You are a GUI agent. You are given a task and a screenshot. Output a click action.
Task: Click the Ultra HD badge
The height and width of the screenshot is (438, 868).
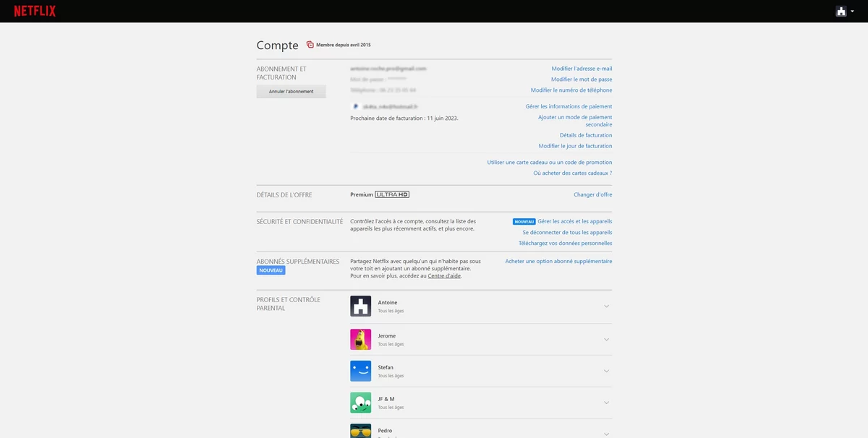point(392,194)
